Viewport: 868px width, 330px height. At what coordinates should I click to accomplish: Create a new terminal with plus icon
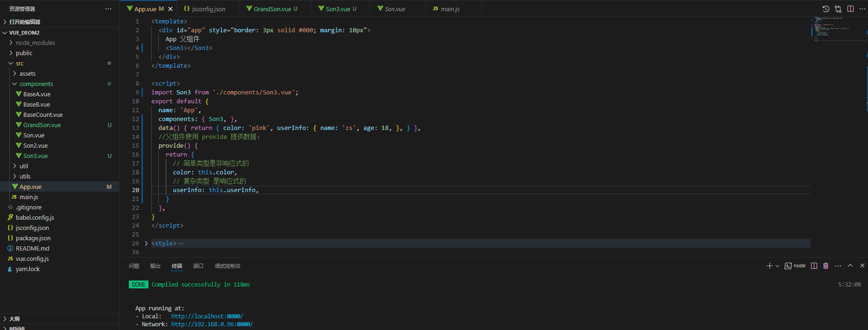pyautogui.click(x=769, y=265)
